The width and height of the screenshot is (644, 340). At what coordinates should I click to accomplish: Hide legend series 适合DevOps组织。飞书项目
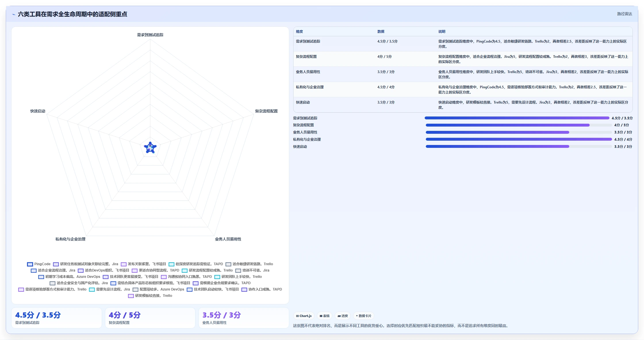[x=103, y=270]
